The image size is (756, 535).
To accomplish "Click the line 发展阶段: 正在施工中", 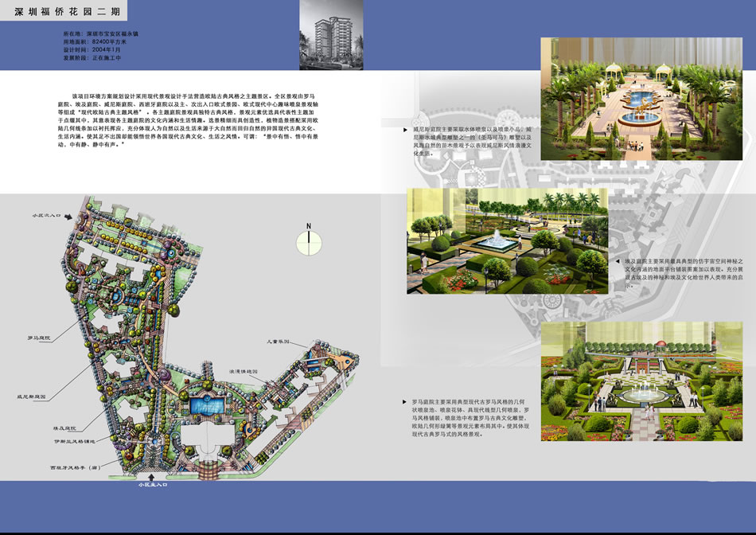I will pyautogui.click(x=92, y=57).
